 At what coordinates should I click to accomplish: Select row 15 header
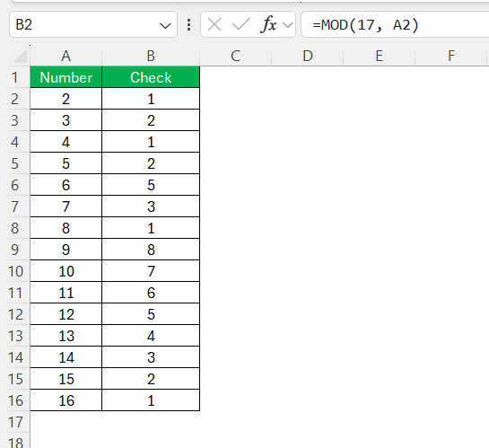click(15, 379)
